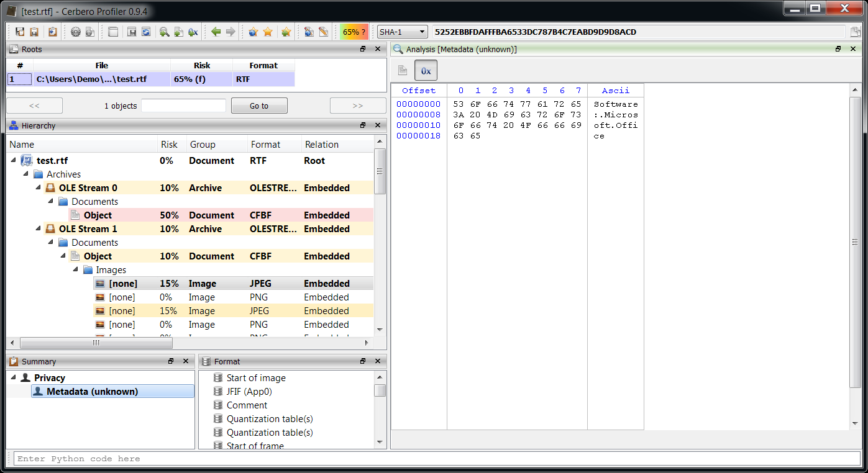Click the Metadata (unknown) person icon
The height and width of the screenshot is (473, 868).
pos(39,392)
